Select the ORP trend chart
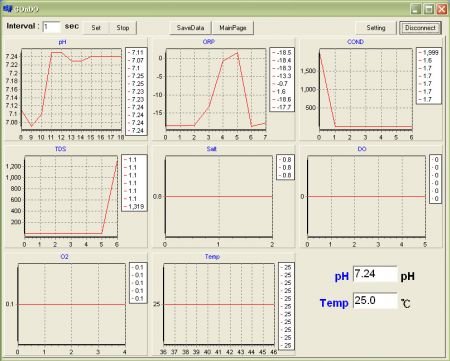Viewport: 450px width, 361px height. pos(216,89)
